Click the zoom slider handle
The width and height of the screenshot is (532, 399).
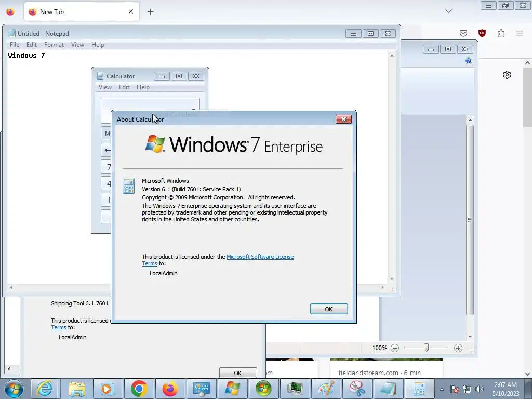[x=426, y=348]
